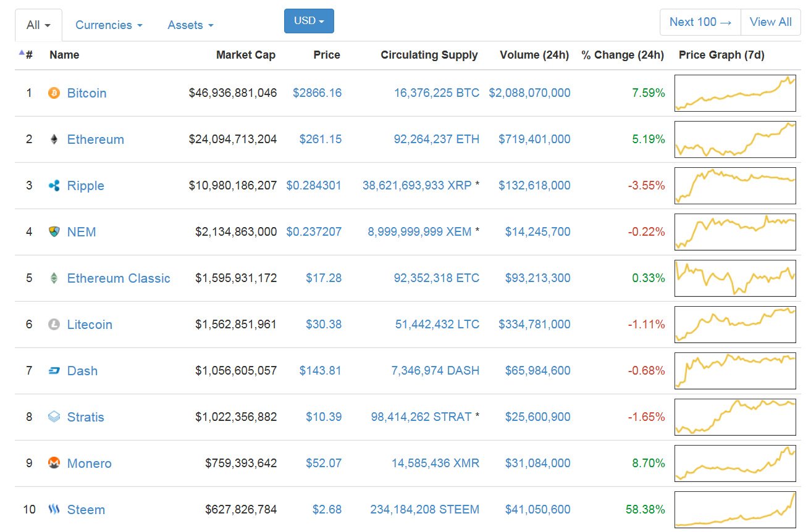Screen dimensions: 811x532
Task: Click the sort arrow beside the # header
Action: click(22, 53)
